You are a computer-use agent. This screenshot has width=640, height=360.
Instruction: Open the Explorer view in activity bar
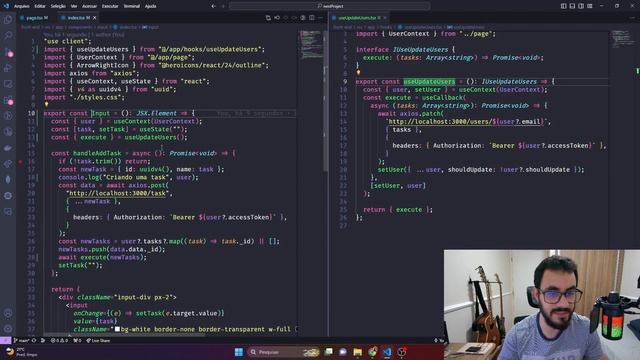[x=8, y=20]
